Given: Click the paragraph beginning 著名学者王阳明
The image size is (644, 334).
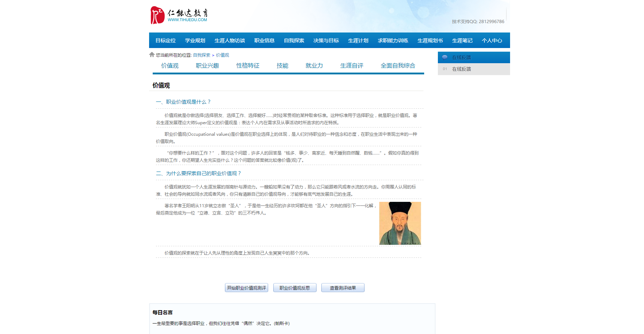Looking at the screenshot, I should [267, 209].
